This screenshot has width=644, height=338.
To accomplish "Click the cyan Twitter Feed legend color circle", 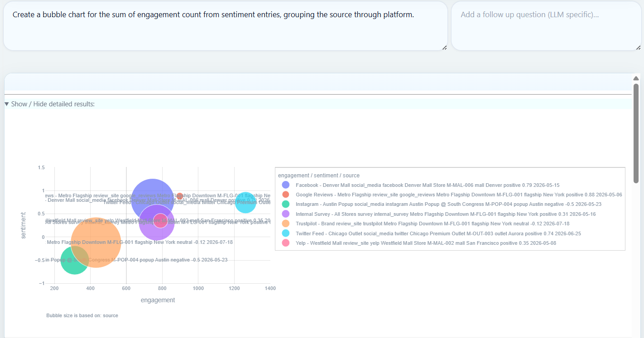I will 286,233.
